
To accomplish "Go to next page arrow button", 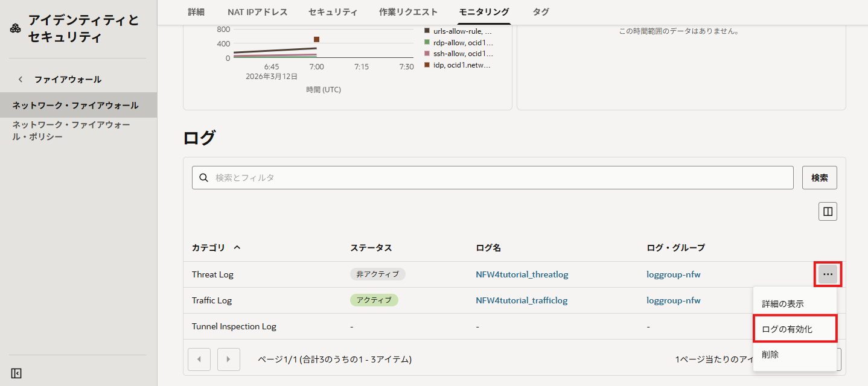I will (x=228, y=359).
